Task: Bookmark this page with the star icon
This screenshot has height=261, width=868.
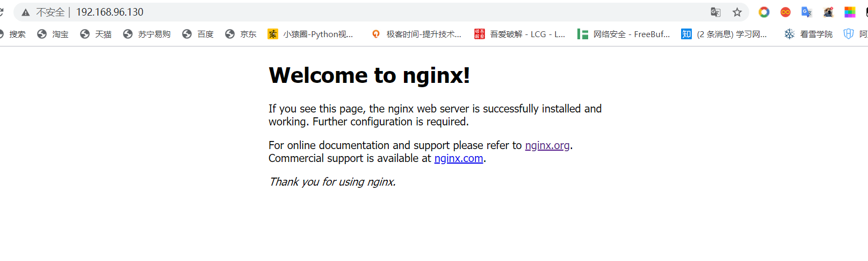Action: pos(737,12)
